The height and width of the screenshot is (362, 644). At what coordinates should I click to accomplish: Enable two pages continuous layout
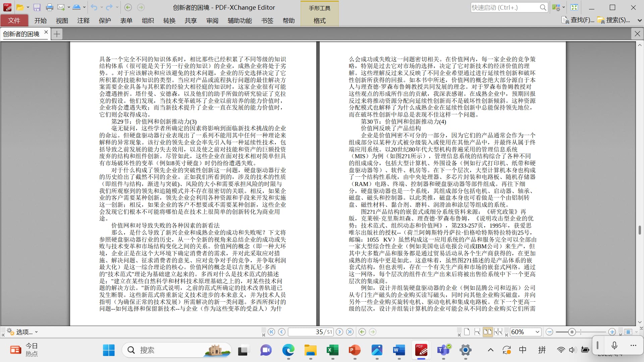point(498,332)
